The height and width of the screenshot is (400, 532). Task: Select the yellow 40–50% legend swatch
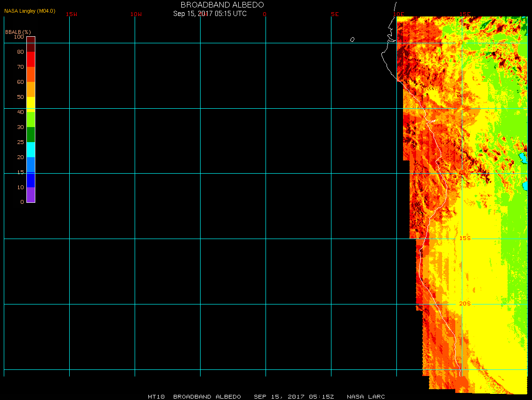pos(31,103)
